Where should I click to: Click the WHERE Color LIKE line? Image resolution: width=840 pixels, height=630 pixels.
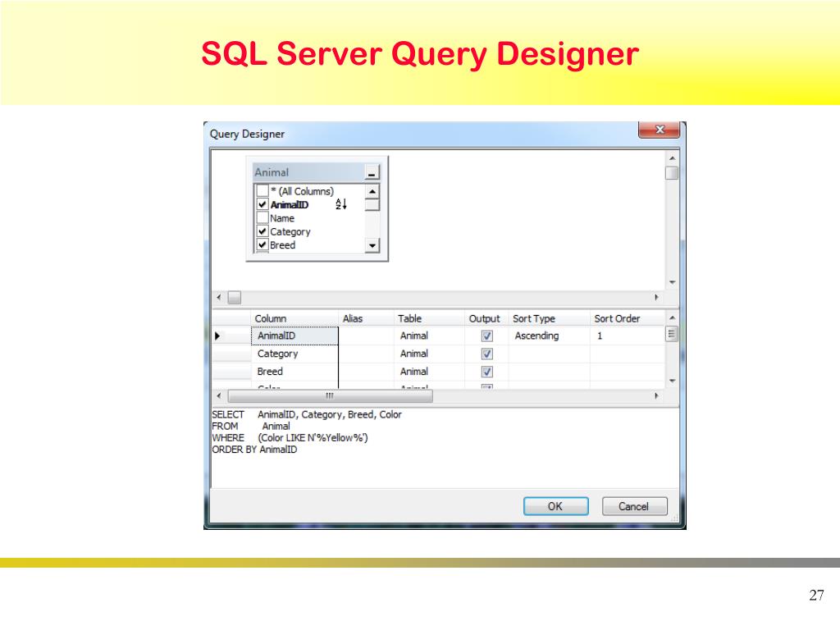(290, 438)
